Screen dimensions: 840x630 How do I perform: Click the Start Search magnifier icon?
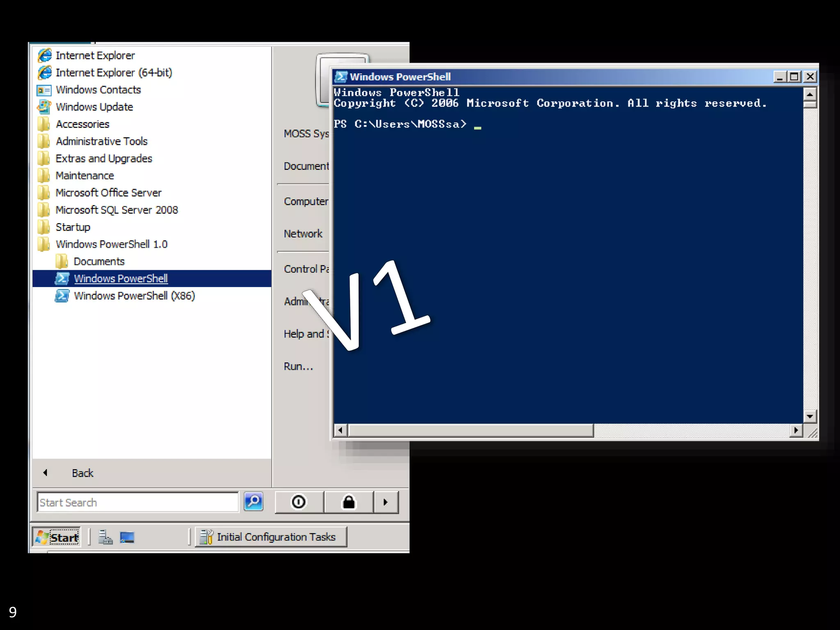pos(253,502)
